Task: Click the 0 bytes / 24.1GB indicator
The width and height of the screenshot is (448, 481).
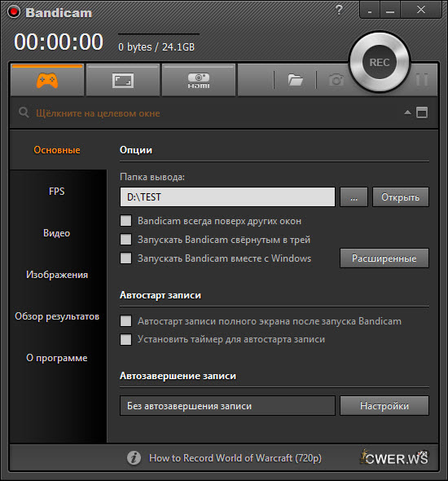Action: click(x=156, y=47)
